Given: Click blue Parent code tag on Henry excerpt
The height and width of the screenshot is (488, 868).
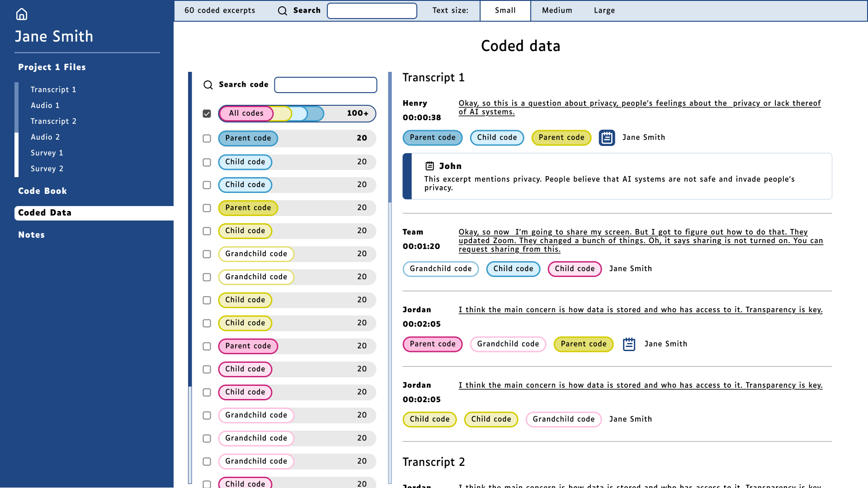Looking at the screenshot, I should 433,138.
